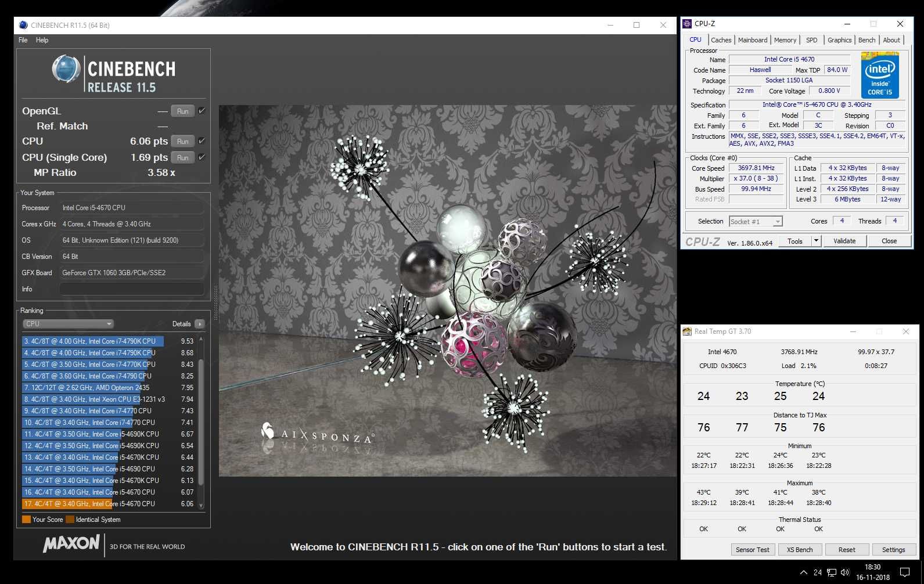Select highlighted row 17 i5-4670 6.06
This screenshot has height=584, width=924.
(x=109, y=504)
